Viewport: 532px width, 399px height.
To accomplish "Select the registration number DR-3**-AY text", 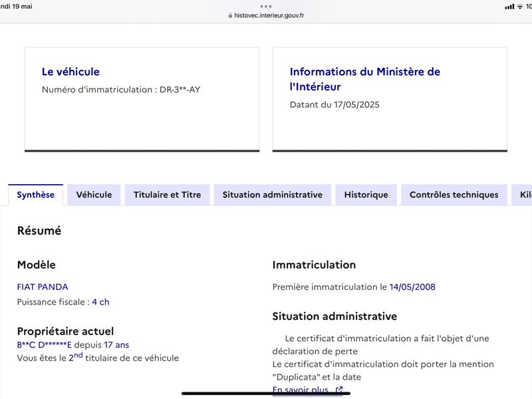I will pos(180,90).
